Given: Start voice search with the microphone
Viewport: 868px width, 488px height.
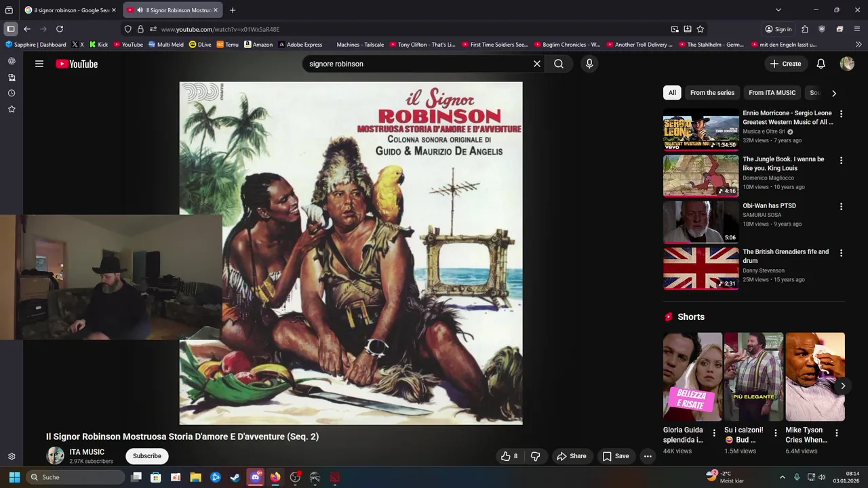Looking at the screenshot, I should point(589,64).
